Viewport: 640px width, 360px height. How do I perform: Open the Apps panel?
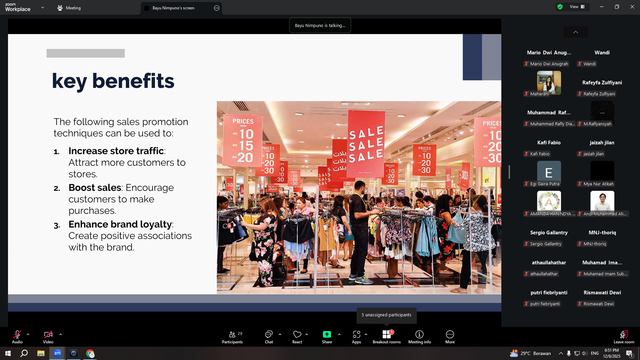(356, 337)
